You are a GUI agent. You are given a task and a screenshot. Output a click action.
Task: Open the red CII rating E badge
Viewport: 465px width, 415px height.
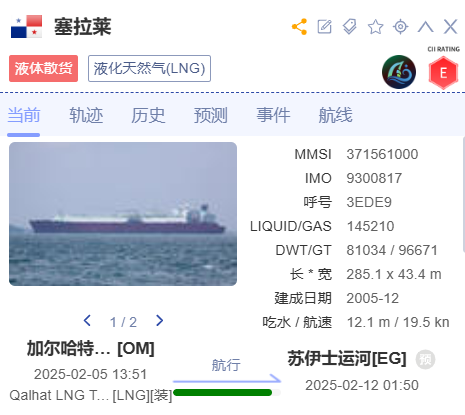(443, 73)
